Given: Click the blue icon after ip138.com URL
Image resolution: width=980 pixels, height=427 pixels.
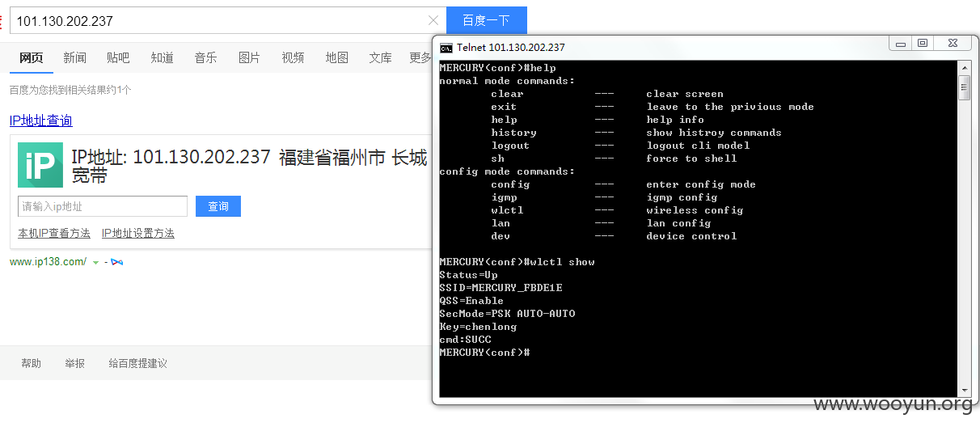Looking at the screenshot, I should pyautogui.click(x=116, y=262).
